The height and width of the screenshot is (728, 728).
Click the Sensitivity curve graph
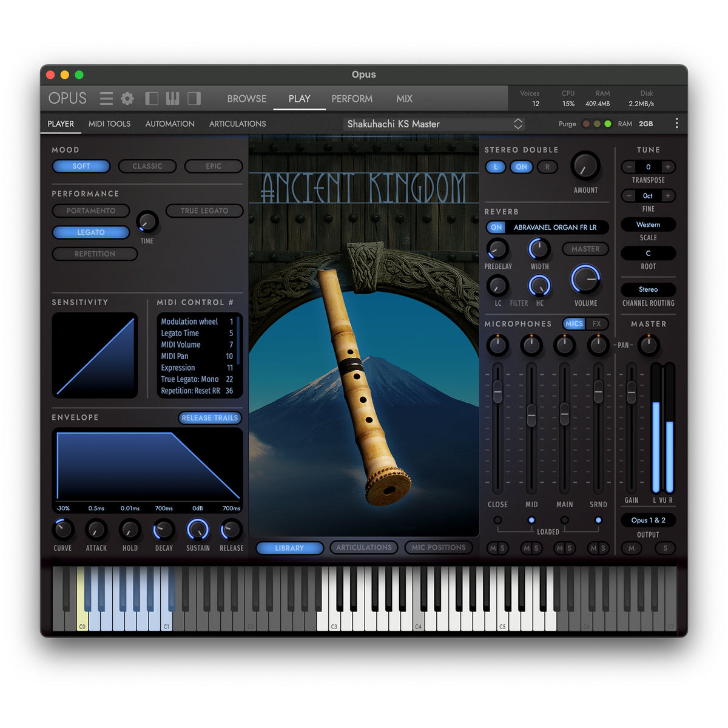95,356
